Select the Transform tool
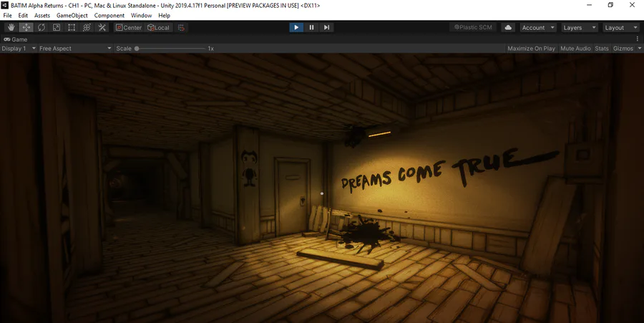 87,27
